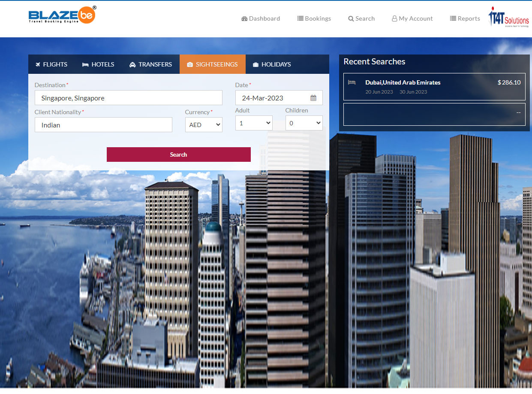
Task: Open Bookings in the top navigation
Action: (x=314, y=18)
